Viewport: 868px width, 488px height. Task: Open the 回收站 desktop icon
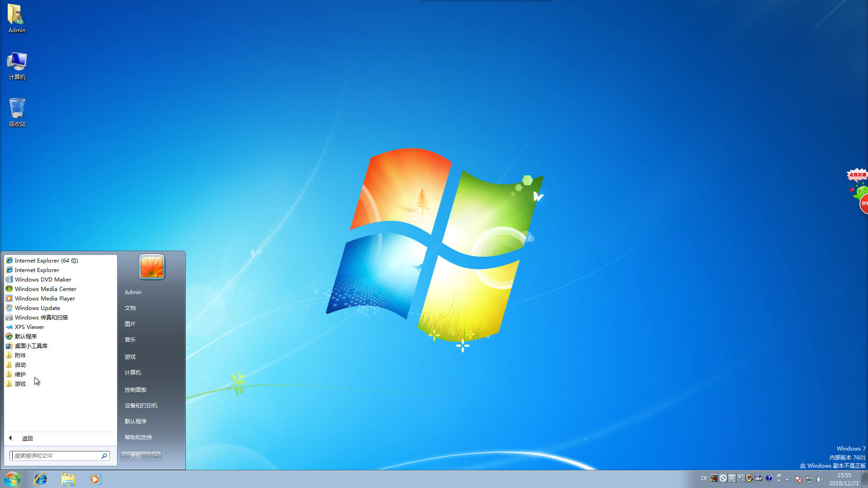pos(17,112)
